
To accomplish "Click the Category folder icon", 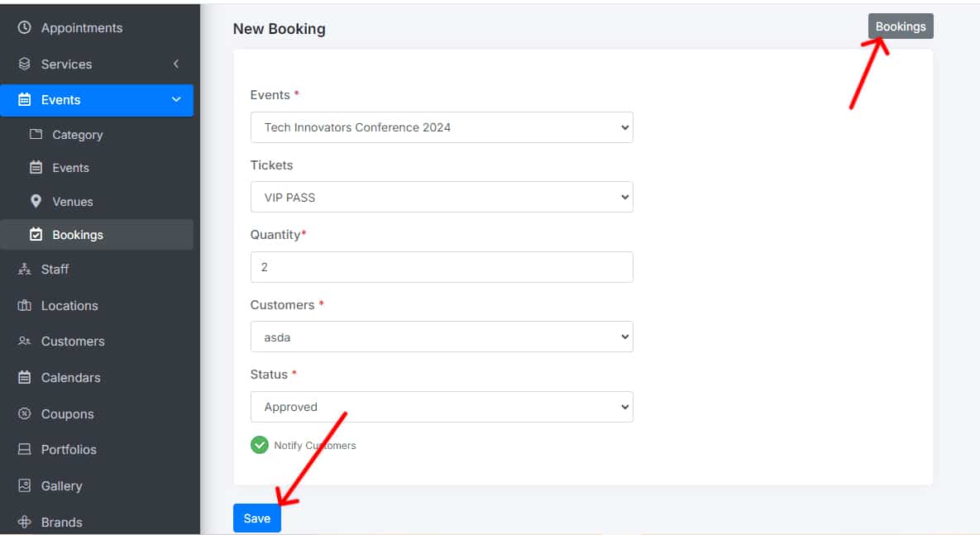I will pyautogui.click(x=36, y=135).
